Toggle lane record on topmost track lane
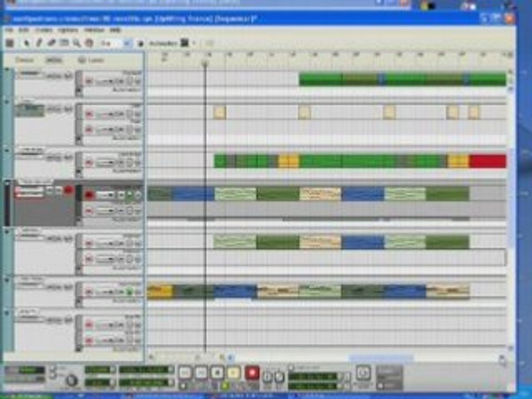 click(89, 81)
